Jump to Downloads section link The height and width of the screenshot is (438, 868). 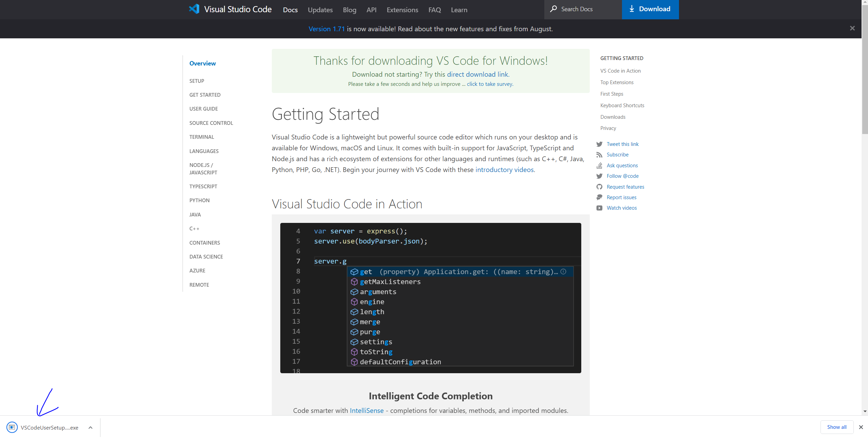612,117
